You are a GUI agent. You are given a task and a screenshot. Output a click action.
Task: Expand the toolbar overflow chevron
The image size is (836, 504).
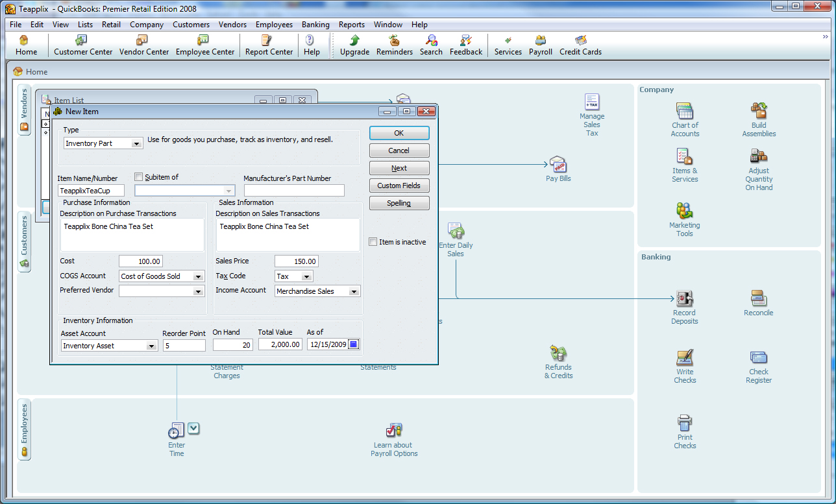pyautogui.click(x=825, y=37)
